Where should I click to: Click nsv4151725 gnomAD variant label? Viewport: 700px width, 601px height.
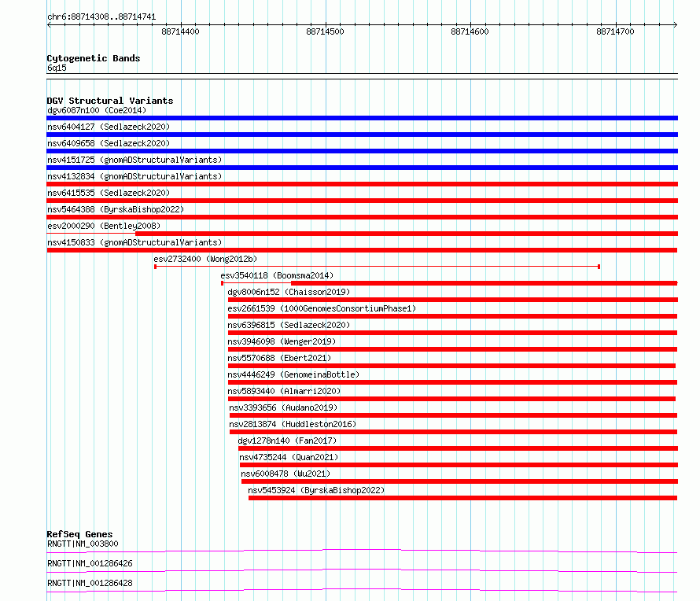coord(134,160)
